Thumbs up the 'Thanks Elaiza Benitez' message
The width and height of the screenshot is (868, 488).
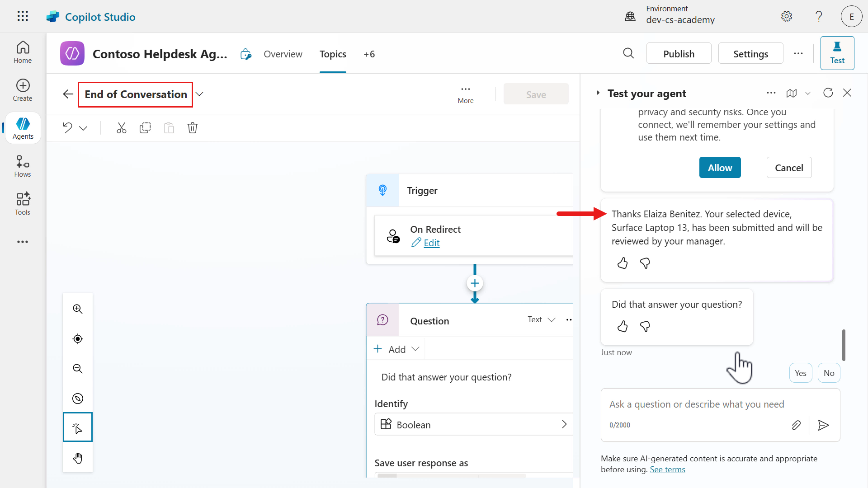click(x=623, y=263)
